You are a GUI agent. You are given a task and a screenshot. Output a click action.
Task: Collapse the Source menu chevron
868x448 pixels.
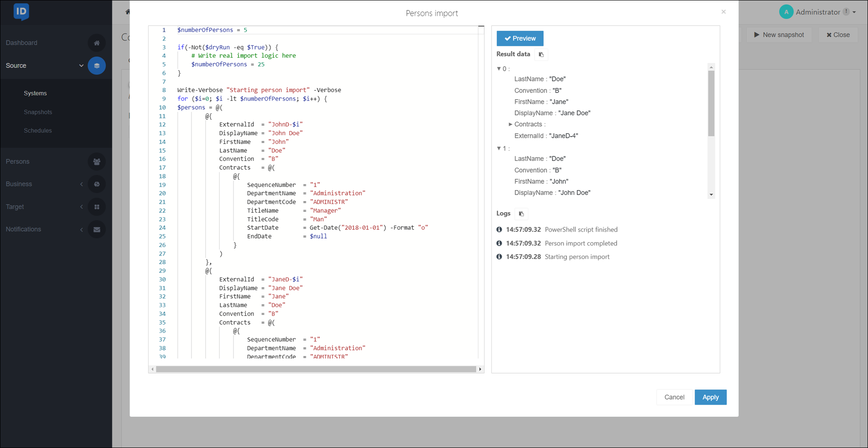(x=81, y=65)
